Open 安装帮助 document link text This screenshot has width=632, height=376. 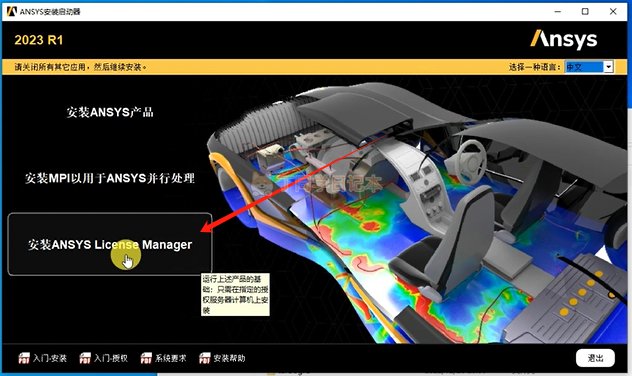click(229, 358)
